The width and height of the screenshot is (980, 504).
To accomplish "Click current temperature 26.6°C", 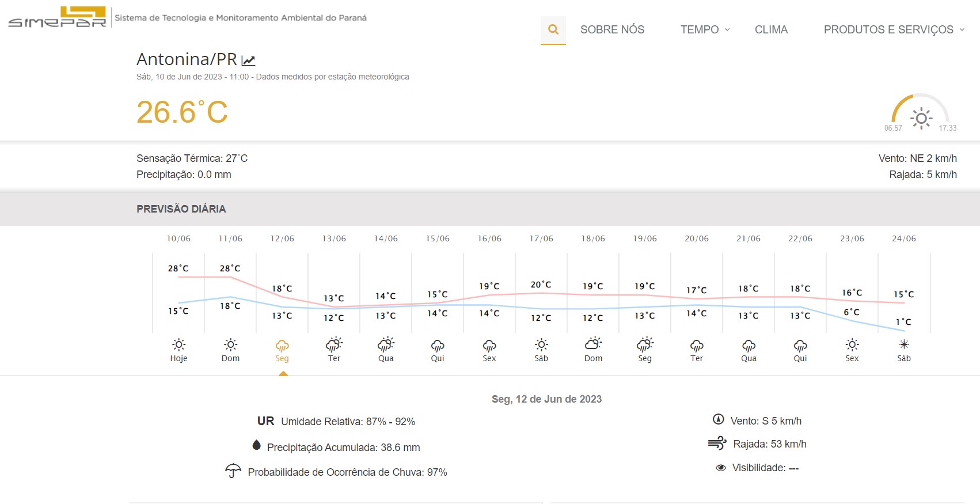I will [x=182, y=112].
